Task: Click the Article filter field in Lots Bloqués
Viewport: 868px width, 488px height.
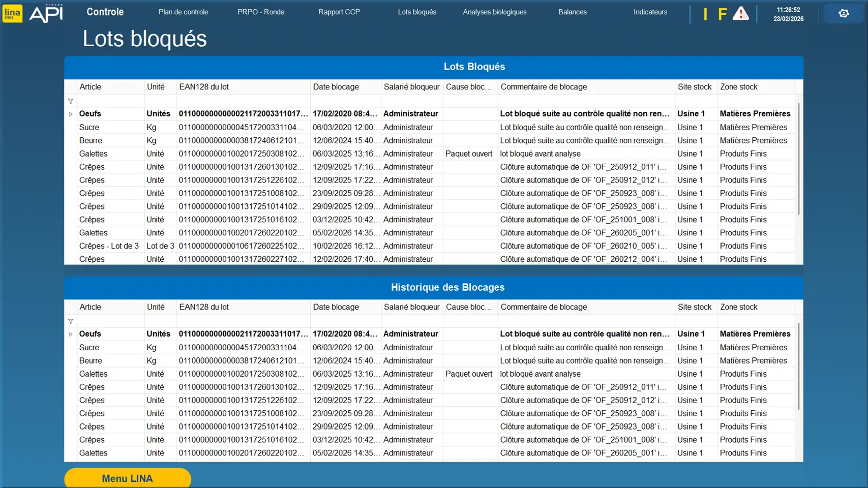Action: 110,101
